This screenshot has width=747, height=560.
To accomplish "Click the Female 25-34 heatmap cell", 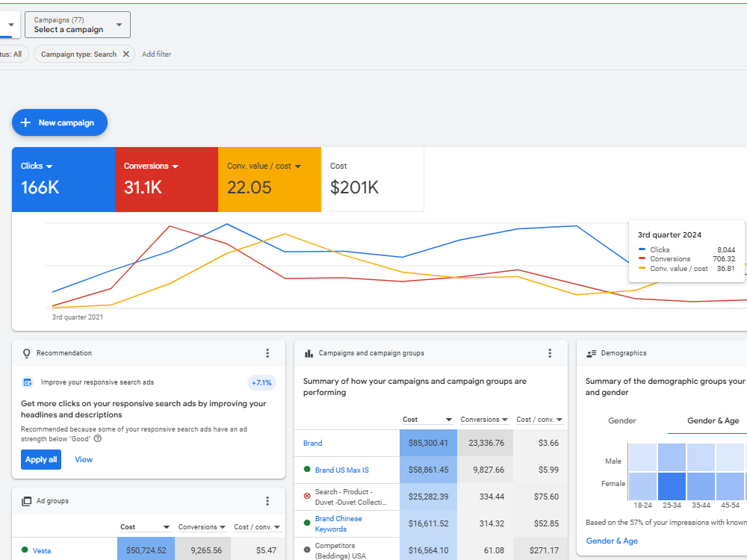I will [672, 486].
